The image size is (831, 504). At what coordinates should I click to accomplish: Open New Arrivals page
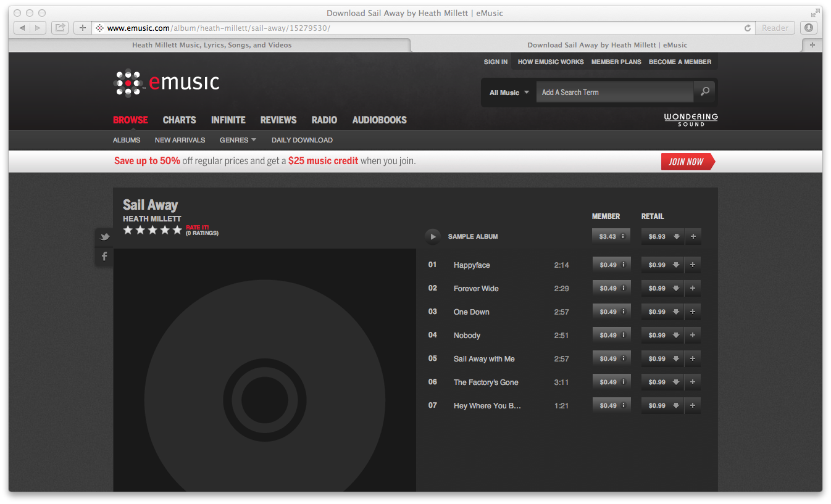point(180,140)
